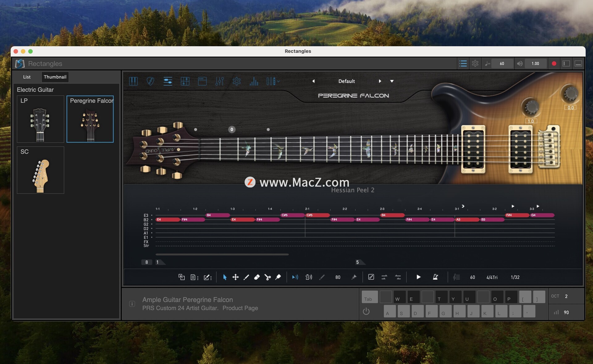Edit the master volume value 1.00
The height and width of the screenshot is (364, 593).
[535, 64]
